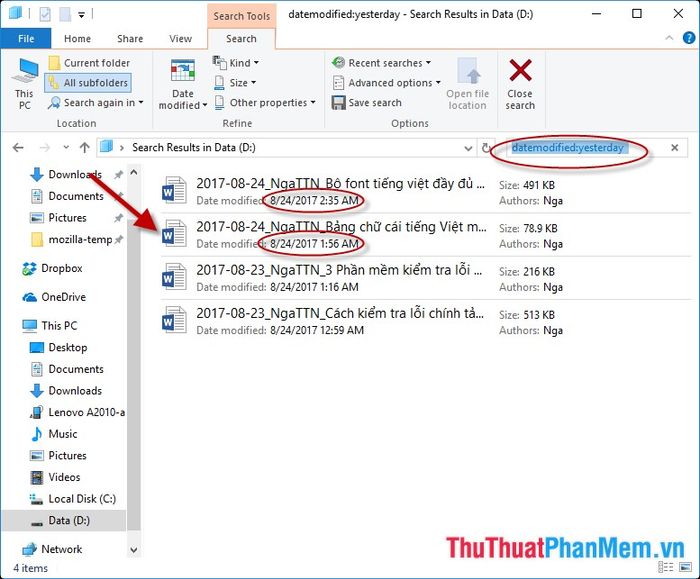The height and width of the screenshot is (579, 700).
Task: Click the Up one level arrow
Action: point(85,148)
